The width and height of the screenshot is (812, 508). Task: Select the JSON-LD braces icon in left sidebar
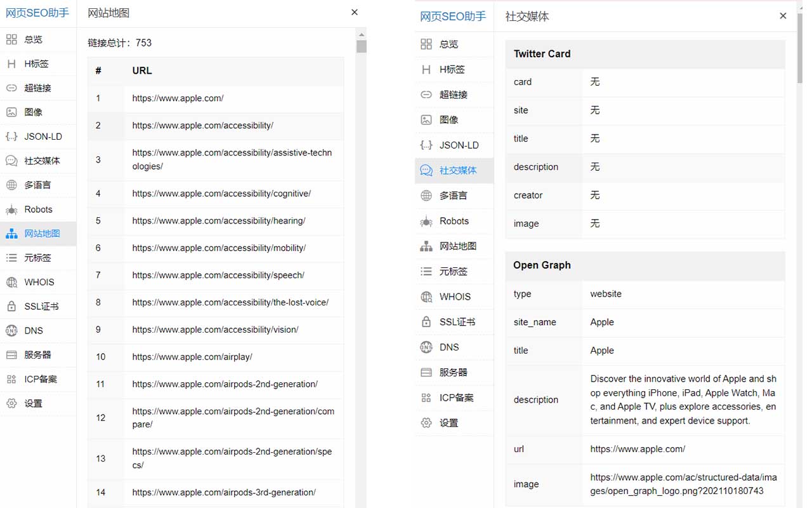pos(11,137)
